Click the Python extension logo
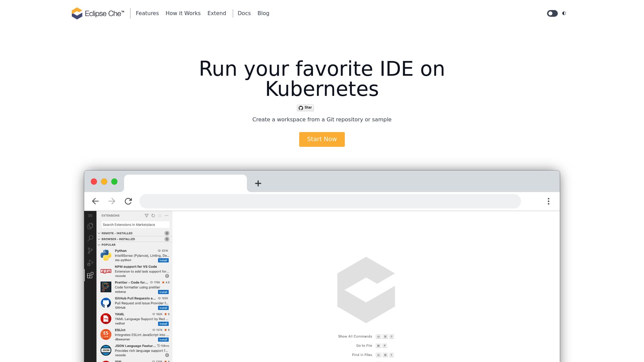 tap(106, 255)
